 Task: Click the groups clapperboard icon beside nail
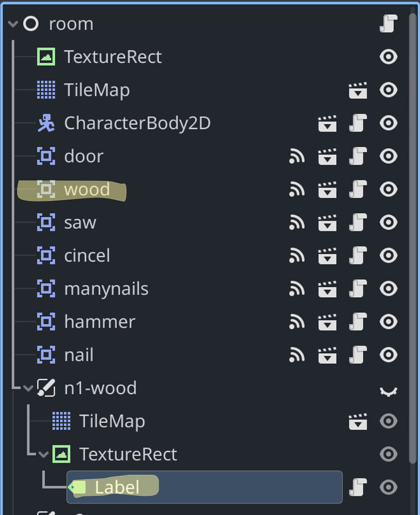[x=327, y=355]
